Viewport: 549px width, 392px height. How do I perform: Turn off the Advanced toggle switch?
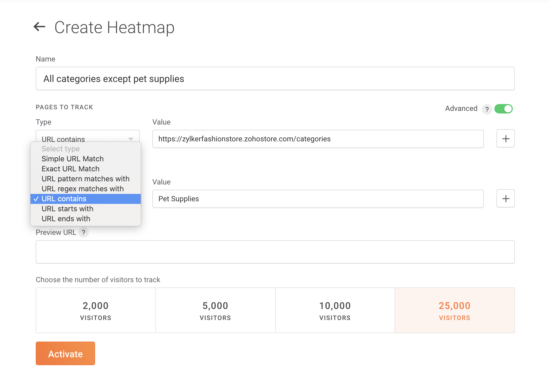tap(503, 109)
